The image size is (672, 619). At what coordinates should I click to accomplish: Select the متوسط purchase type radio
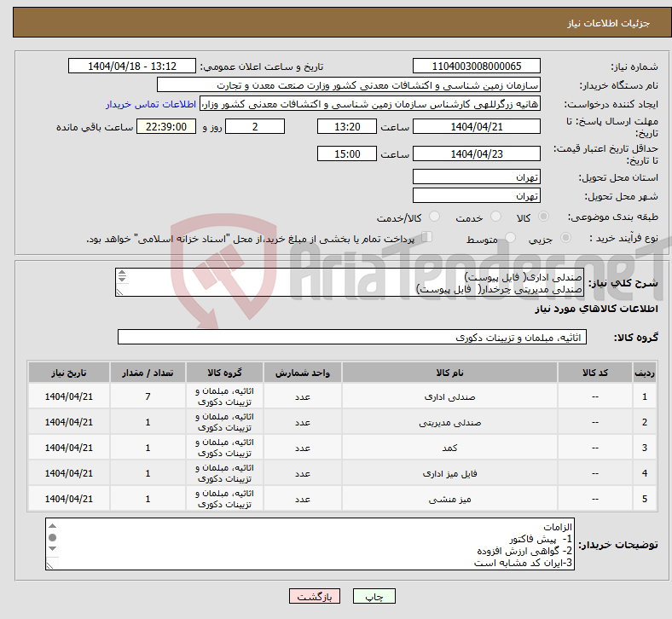point(511,238)
